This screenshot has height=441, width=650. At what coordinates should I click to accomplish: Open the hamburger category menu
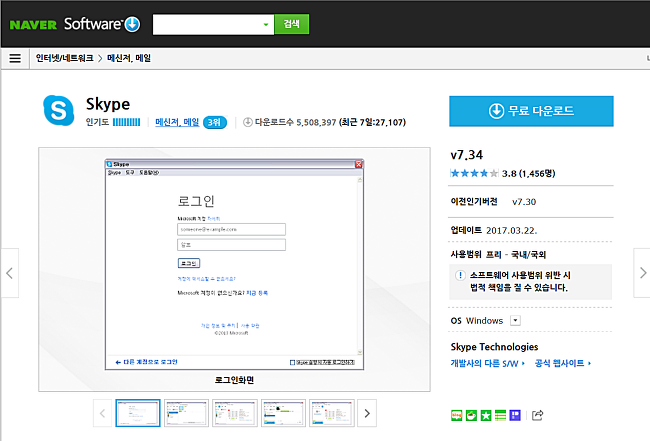15,58
